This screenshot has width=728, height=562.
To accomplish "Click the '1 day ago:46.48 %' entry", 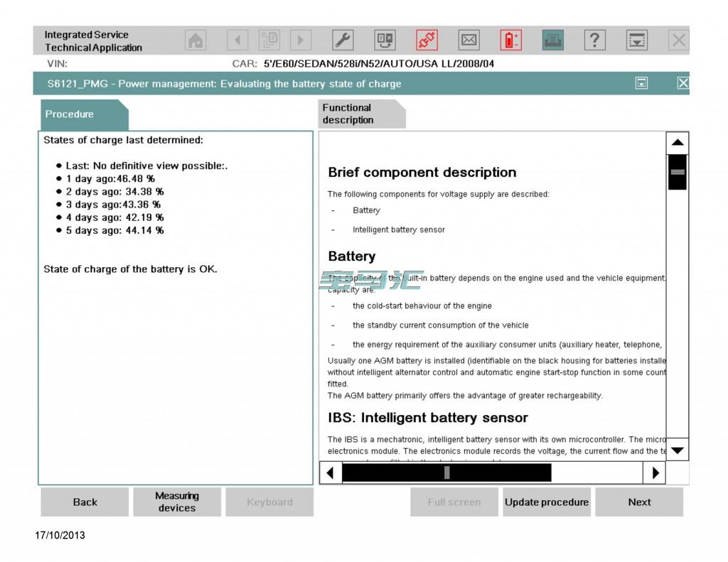I will point(110,178).
